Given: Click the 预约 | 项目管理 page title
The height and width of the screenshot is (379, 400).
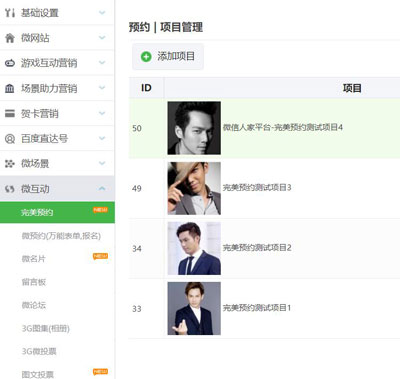Looking at the screenshot, I should pyautogui.click(x=166, y=27).
